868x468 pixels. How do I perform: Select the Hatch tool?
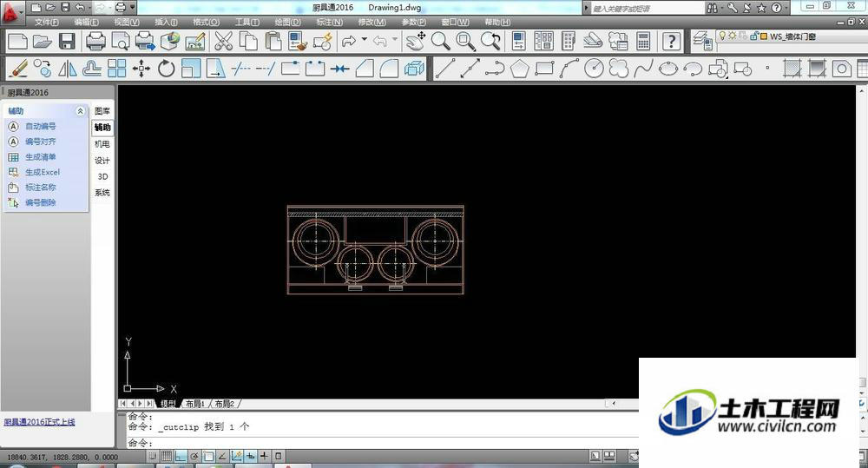(792, 69)
